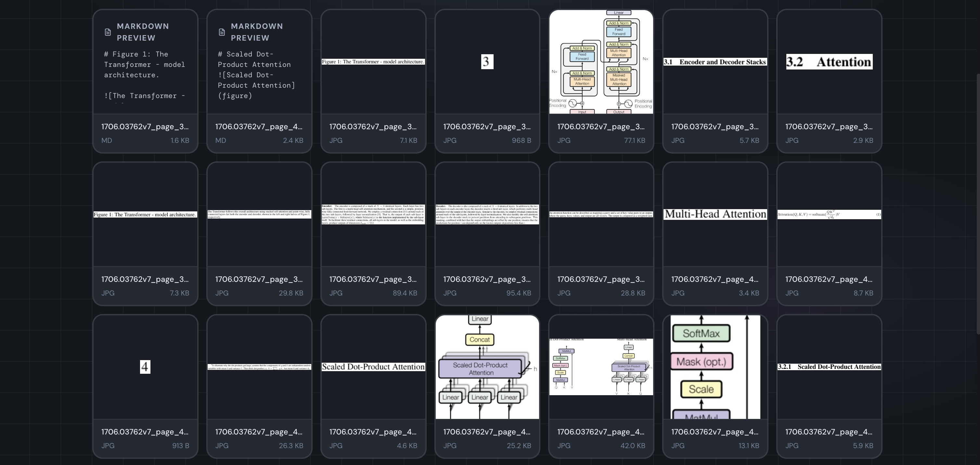Click the '5.9 KB' file size label

pos(863,445)
